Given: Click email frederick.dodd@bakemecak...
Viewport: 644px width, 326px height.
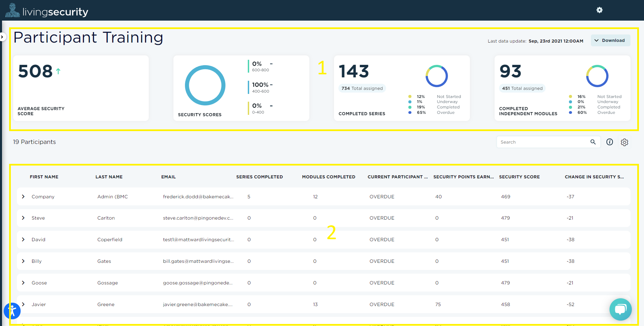Looking at the screenshot, I should (198, 197).
